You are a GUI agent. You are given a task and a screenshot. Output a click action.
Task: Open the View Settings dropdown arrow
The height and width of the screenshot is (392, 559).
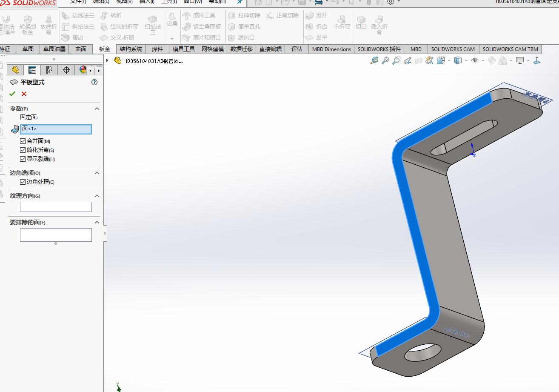(528, 61)
